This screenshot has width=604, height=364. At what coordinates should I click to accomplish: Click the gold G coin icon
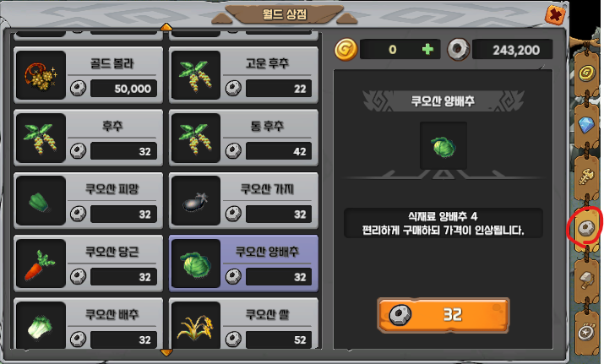point(346,49)
